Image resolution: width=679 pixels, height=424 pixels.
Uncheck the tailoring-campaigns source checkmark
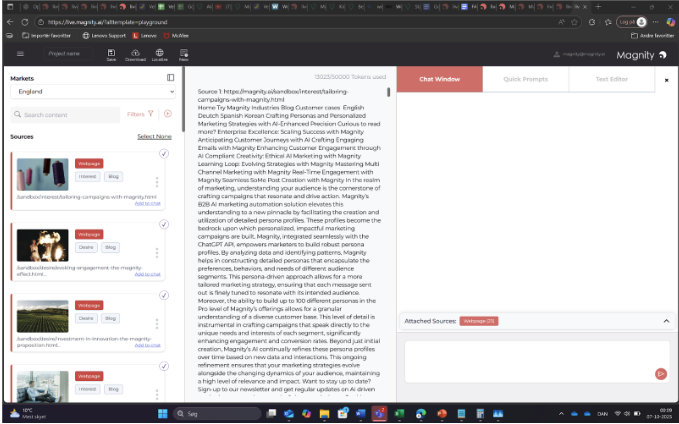[x=163, y=153]
